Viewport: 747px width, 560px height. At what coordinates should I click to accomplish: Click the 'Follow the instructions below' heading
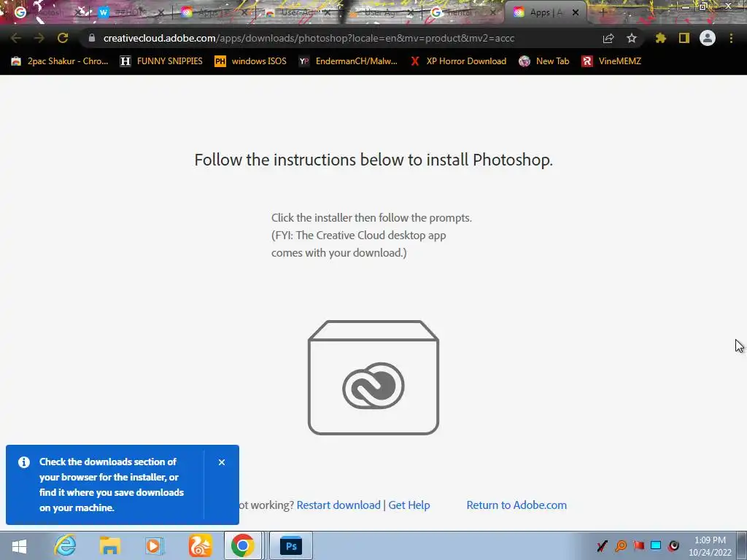(x=373, y=160)
